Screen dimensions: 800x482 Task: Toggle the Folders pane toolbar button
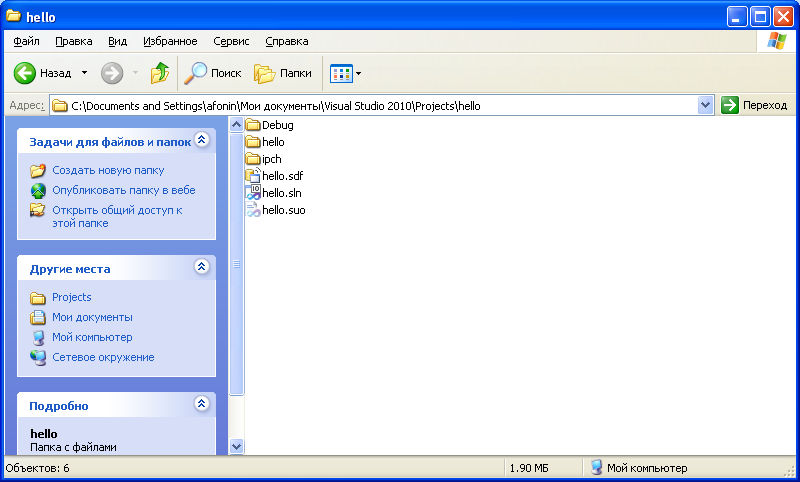click(x=283, y=73)
